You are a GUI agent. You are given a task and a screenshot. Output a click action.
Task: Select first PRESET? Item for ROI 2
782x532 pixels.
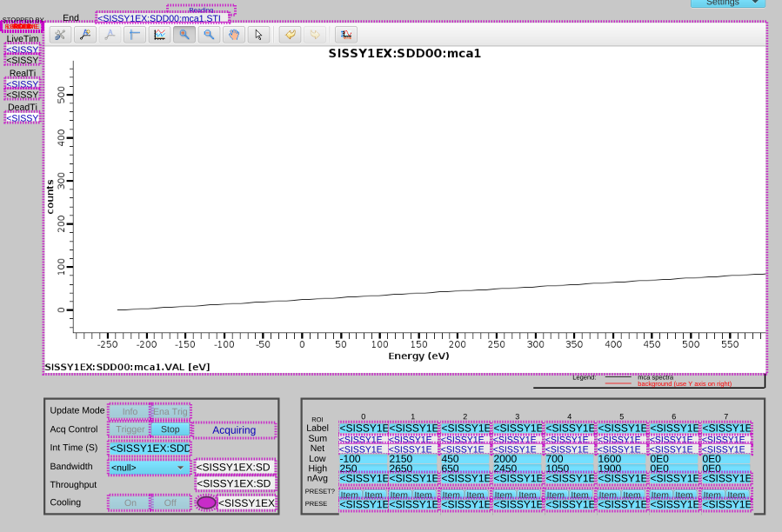tap(451, 495)
